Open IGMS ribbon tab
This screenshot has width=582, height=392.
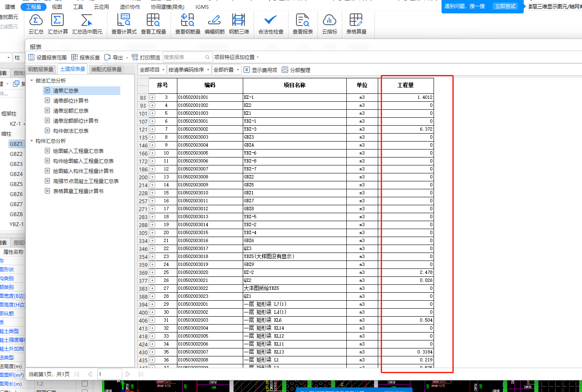(x=202, y=7)
